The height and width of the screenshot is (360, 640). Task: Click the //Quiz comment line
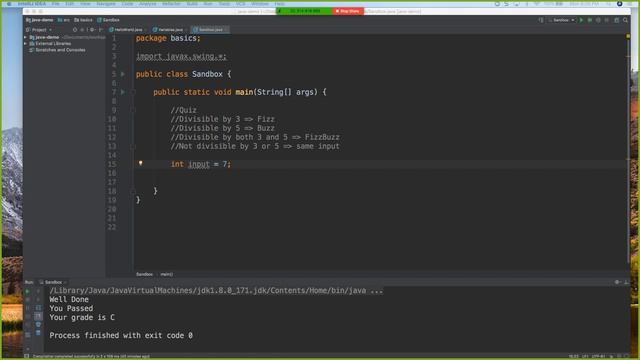(x=183, y=110)
